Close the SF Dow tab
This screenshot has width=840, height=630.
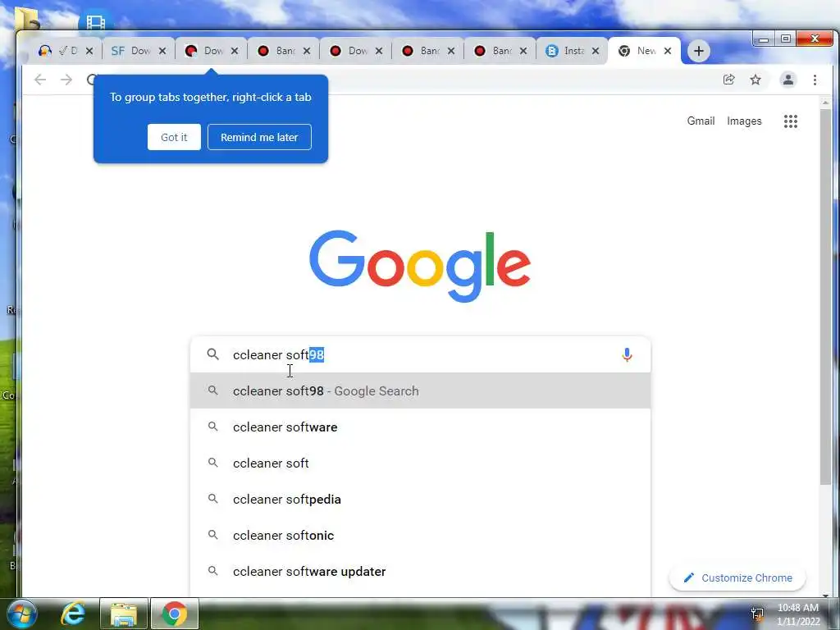(162, 51)
